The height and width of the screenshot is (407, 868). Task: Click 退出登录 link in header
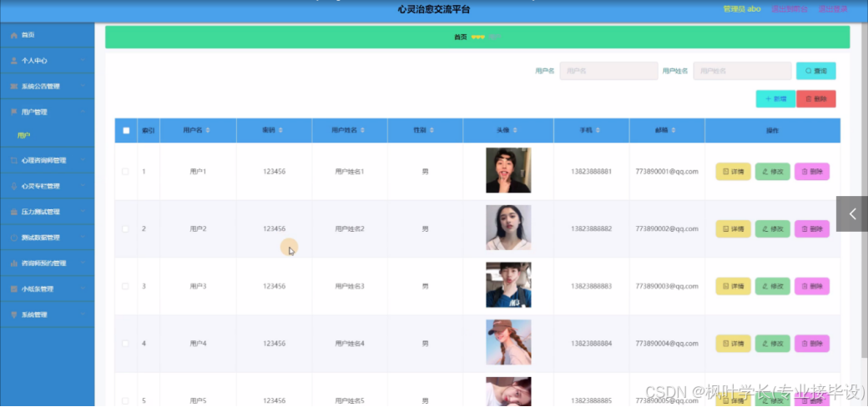(833, 9)
